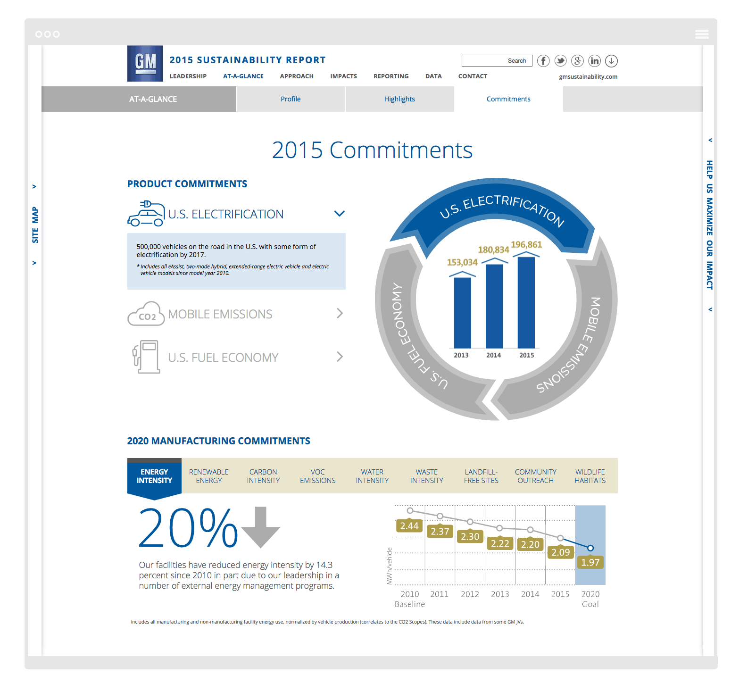Screen dimensions: 731x700
Task: Click the U.S. Electrification heading
Action: [226, 214]
